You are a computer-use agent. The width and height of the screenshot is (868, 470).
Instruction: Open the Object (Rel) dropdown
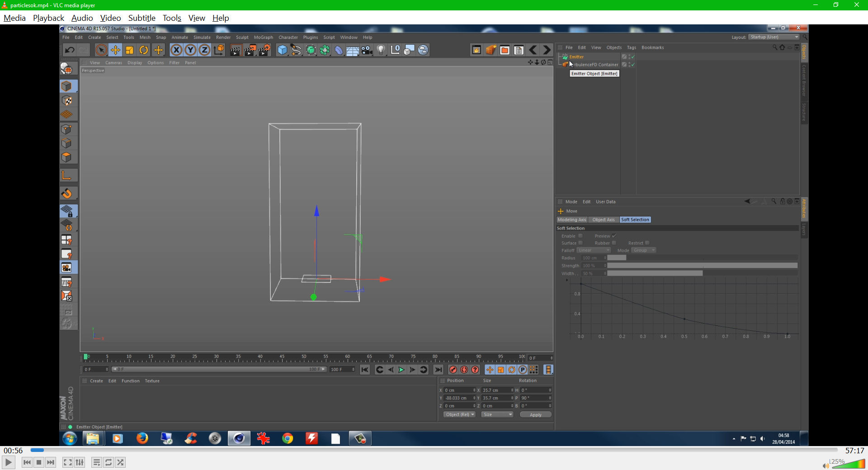pyautogui.click(x=459, y=414)
